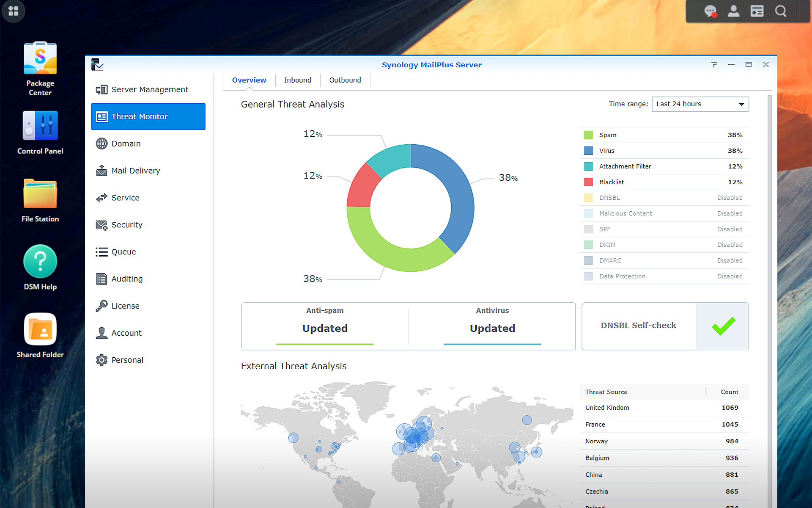
Task: Click the Count column header
Action: (729, 392)
